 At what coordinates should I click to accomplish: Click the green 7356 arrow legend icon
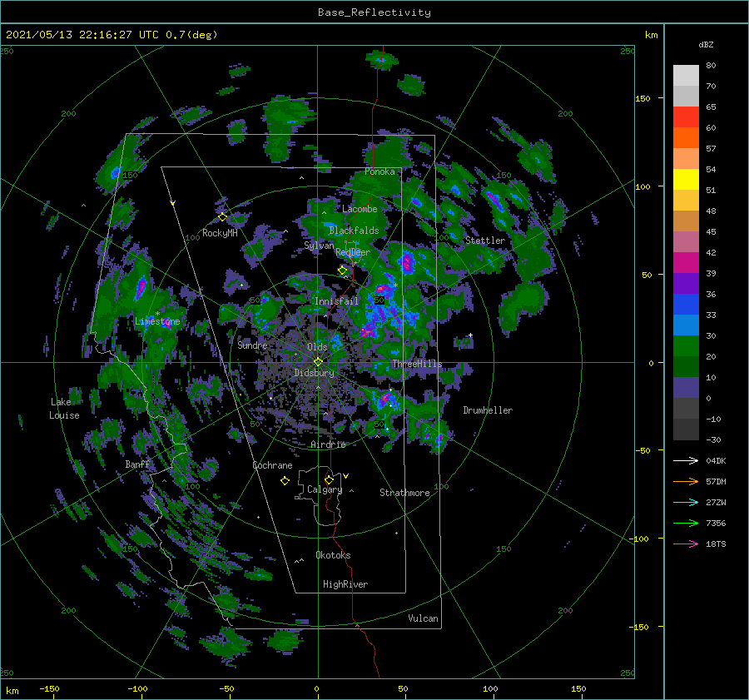pos(686,524)
